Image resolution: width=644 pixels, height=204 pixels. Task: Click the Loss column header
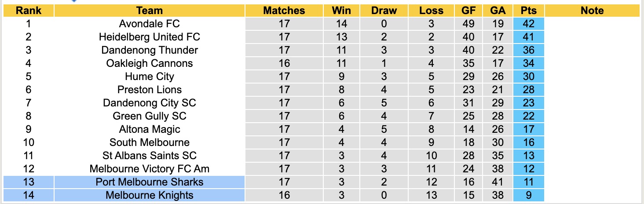pyautogui.click(x=431, y=11)
